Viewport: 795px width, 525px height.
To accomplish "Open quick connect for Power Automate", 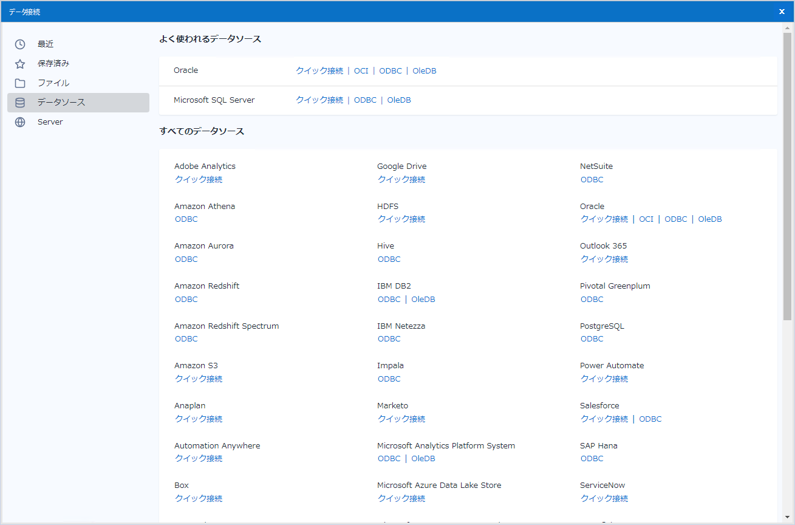I will tap(604, 379).
